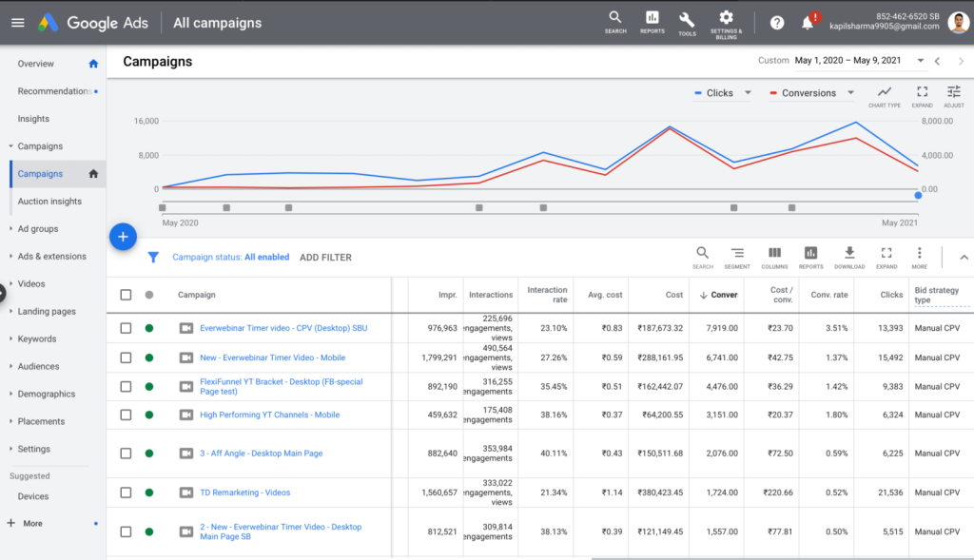974x560 pixels.
Task: Tick checkbox for New - Everwebinar Timer Video - Mobile
Action: coord(126,357)
